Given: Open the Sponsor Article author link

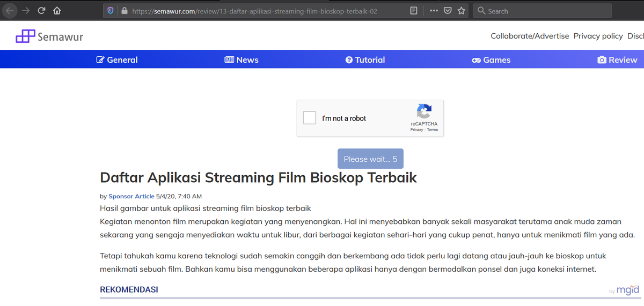Looking at the screenshot, I should (x=131, y=197).
